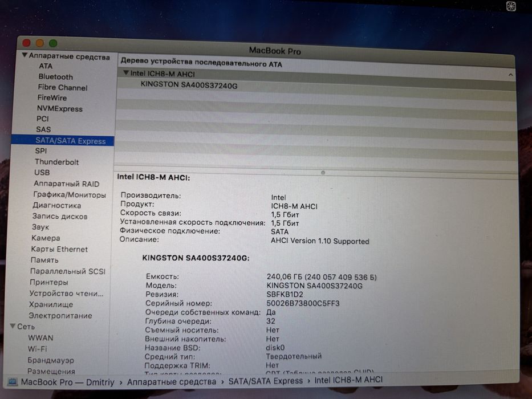Click Intel ICH8-M AHCI in path bar
This screenshot has width=532, height=399.
pyautogui.click(x=348, y=380)
